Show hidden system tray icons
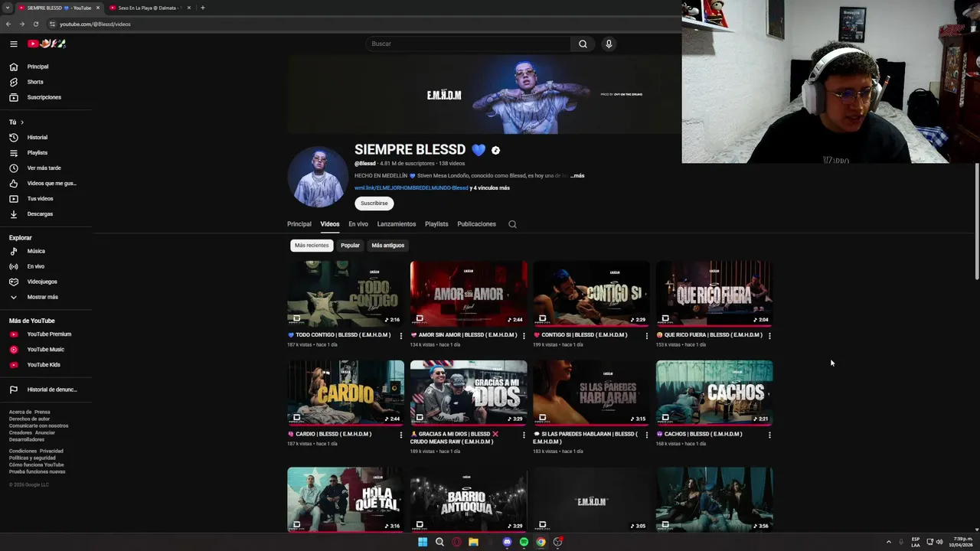The height and width of the screenshot is (551, 980). click(x=888, y=542)
